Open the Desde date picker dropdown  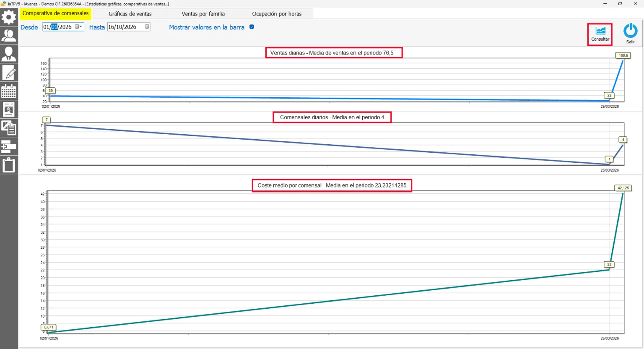tap(79, 27)
